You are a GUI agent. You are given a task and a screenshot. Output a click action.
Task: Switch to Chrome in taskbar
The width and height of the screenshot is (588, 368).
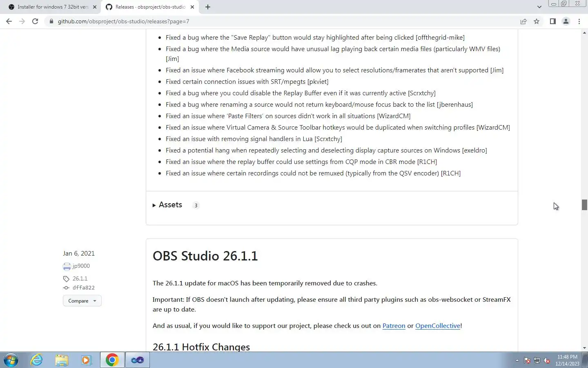point(112,360)
